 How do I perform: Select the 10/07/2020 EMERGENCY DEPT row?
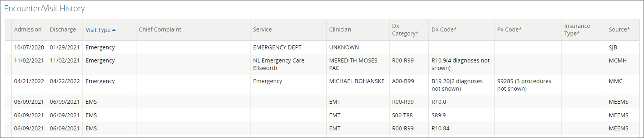(x=277, y=47)
